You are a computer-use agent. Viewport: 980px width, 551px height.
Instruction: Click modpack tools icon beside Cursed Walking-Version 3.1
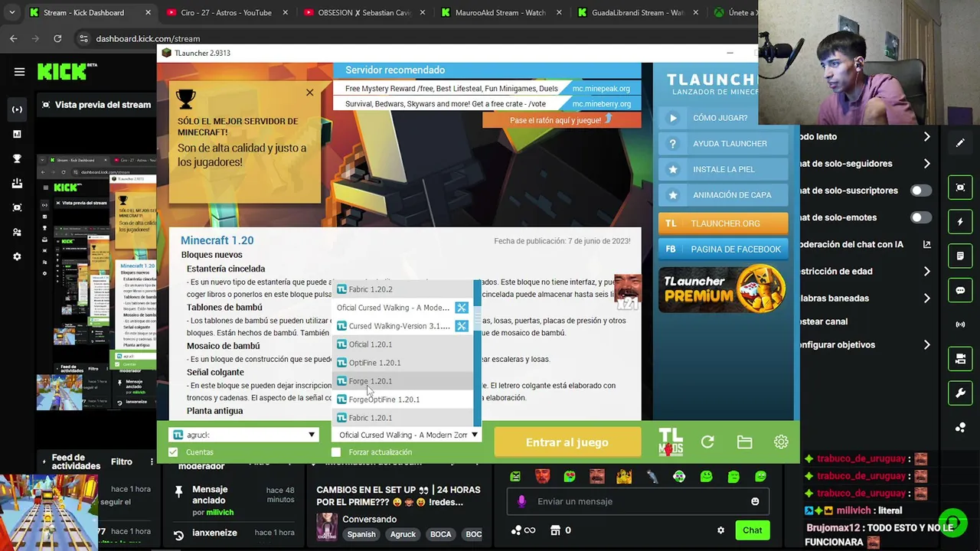pyautogui.click(x=462, y=326)
